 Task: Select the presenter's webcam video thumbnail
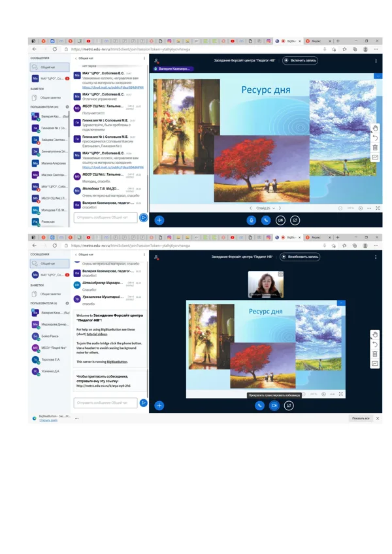coord(266,285)
